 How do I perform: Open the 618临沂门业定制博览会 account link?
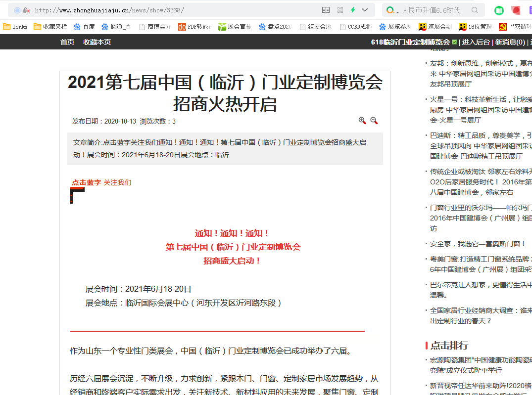(x=410, y=42)
